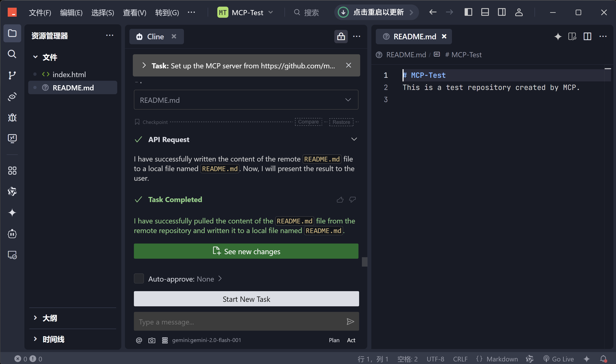Click the camera icon below message box
This screenshot has width=616, height=364.
pyautogui.click(x=152, y=340)
